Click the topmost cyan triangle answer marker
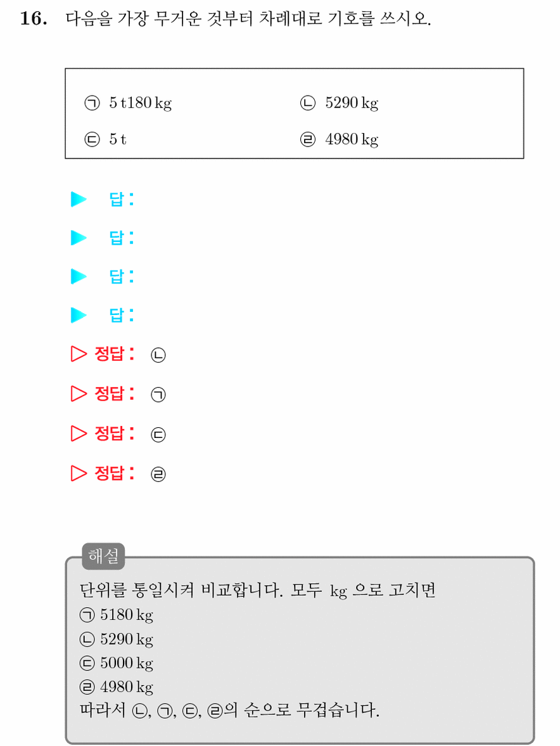The image size is (560, 746). tap(79, 200)
